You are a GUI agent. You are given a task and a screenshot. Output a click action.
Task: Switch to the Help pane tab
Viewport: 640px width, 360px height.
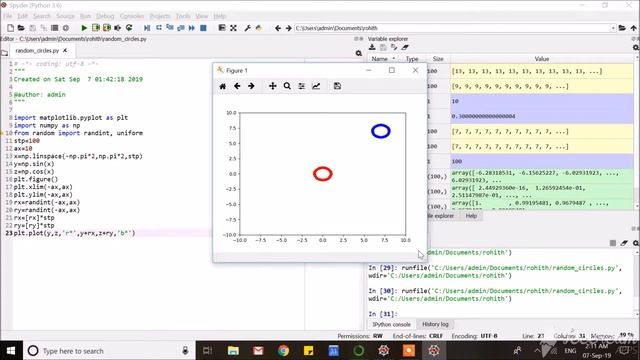point(471,216)
